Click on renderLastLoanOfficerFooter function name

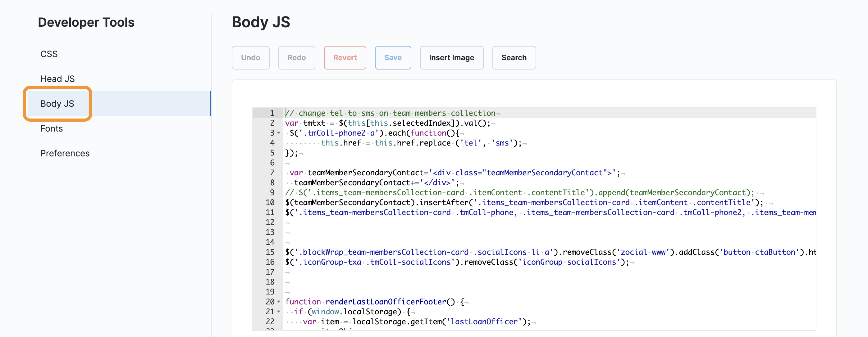pyautogui.click(x=386, y=302)
